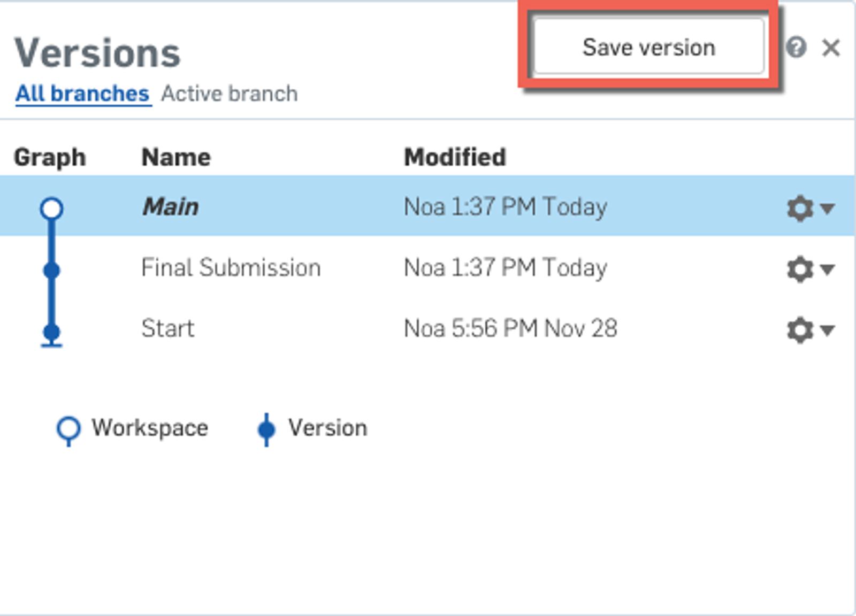Image resolution: width=856 pixels, height=616 pixels.
Task: Select the Main workspace name
Action: point(170,207)
